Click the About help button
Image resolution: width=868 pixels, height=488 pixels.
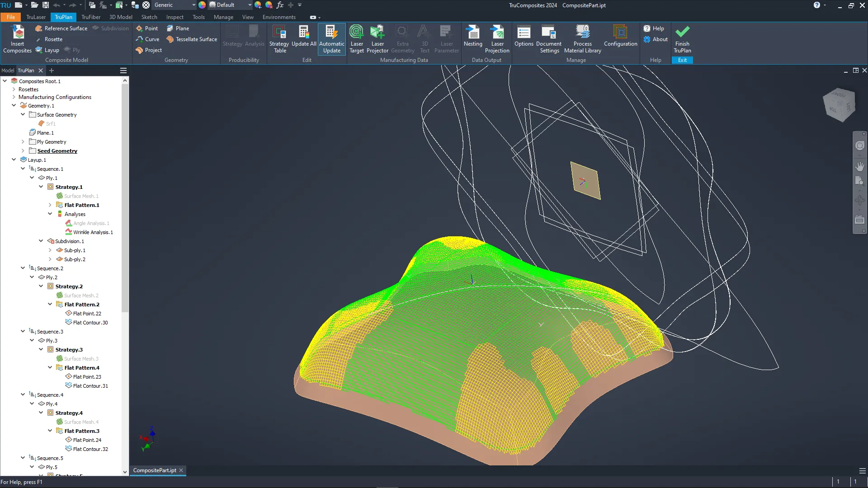656,39
